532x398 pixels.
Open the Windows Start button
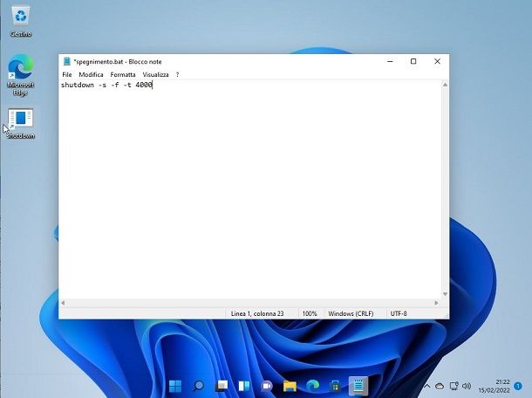175,386
